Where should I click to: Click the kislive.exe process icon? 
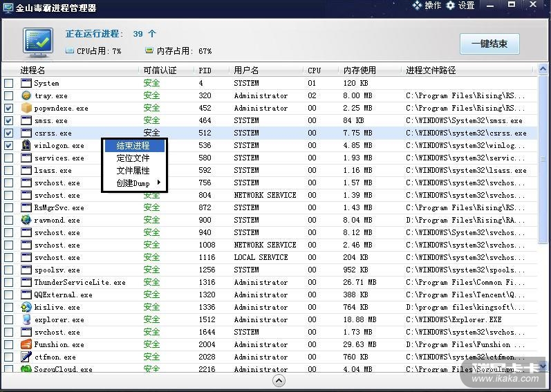click(26, 307)
